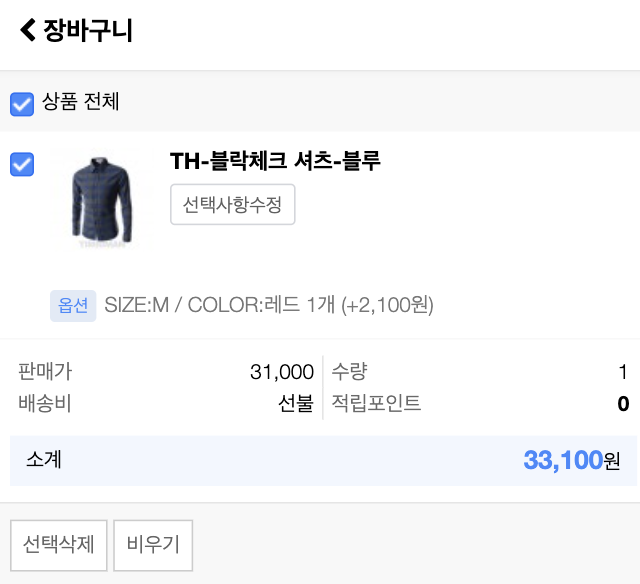Empty the cart with 비우기
The width and height of the screenshot is (640, 584).
(153, 545)
